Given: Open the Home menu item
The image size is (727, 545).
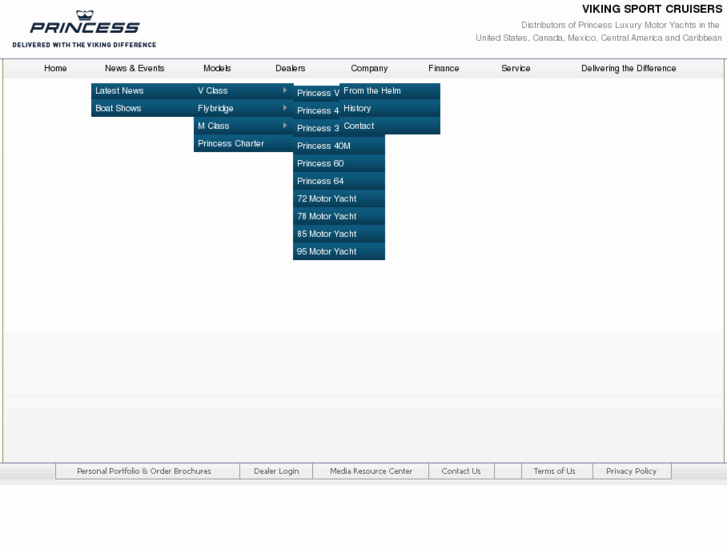Looking at the screenshot, I should pyautogui.click(x=55, y=68).
